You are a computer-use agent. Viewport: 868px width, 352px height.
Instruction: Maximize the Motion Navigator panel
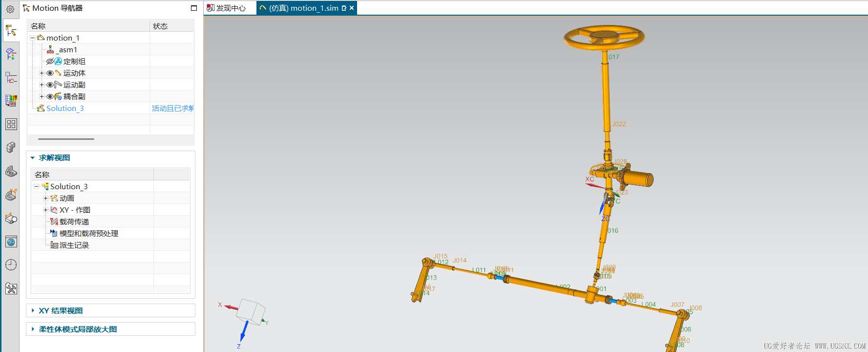194,8
